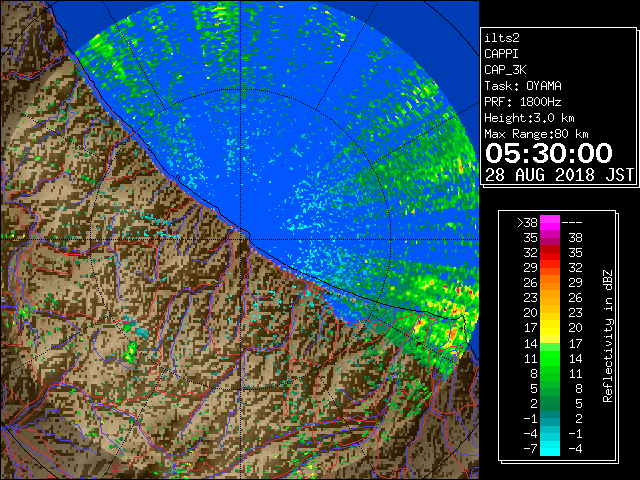Click the cyan -7 to -4 dBZ legend color
640x480 pixels.
tap(550, 449)
